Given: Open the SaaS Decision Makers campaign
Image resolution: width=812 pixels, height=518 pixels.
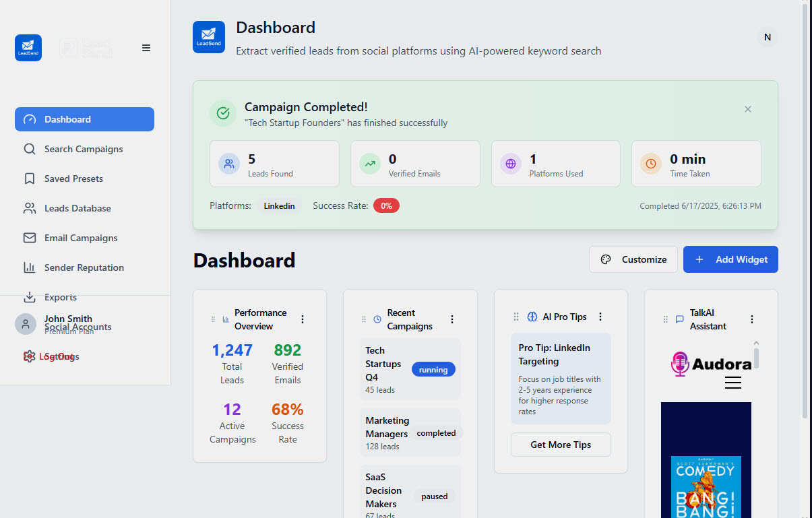Looking at the screenshot, I should (410, 492).
